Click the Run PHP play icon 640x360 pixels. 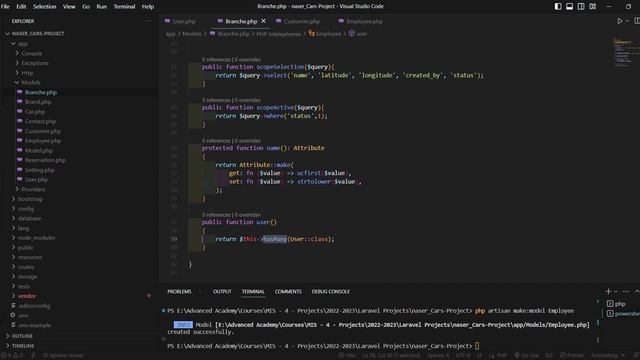[620, 21]
